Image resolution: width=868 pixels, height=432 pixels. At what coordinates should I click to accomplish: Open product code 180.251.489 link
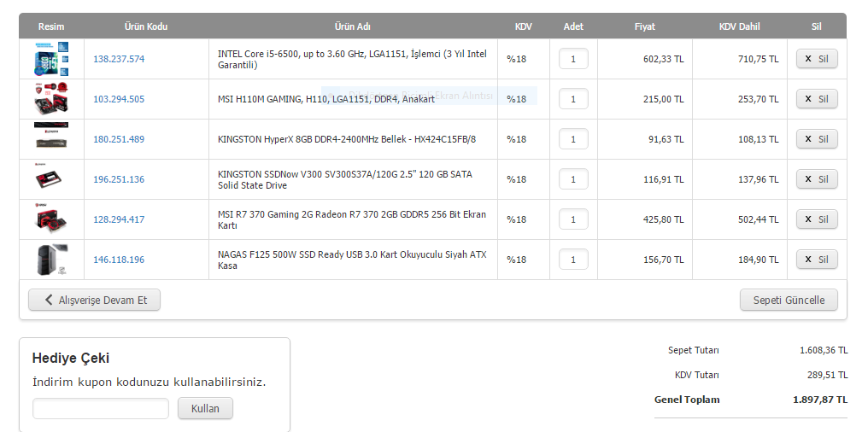pyautogui.click(x=119, y=139)
